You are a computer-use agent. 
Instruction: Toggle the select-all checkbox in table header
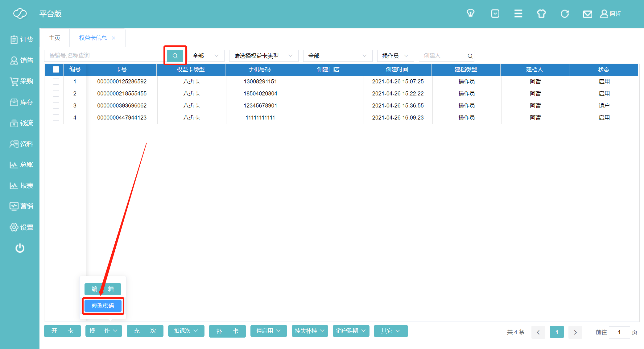coord(56,69)
